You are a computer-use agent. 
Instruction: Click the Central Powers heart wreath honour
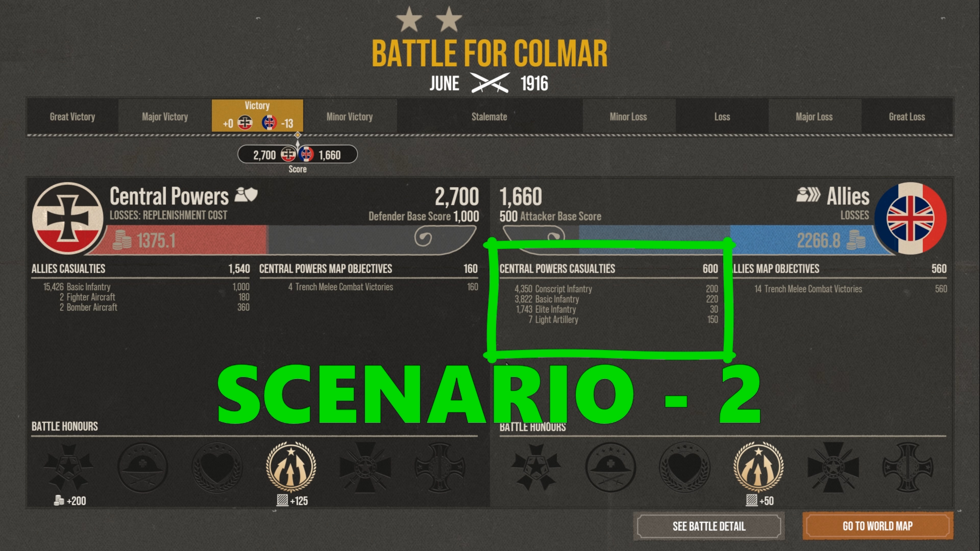click(217, 467)
